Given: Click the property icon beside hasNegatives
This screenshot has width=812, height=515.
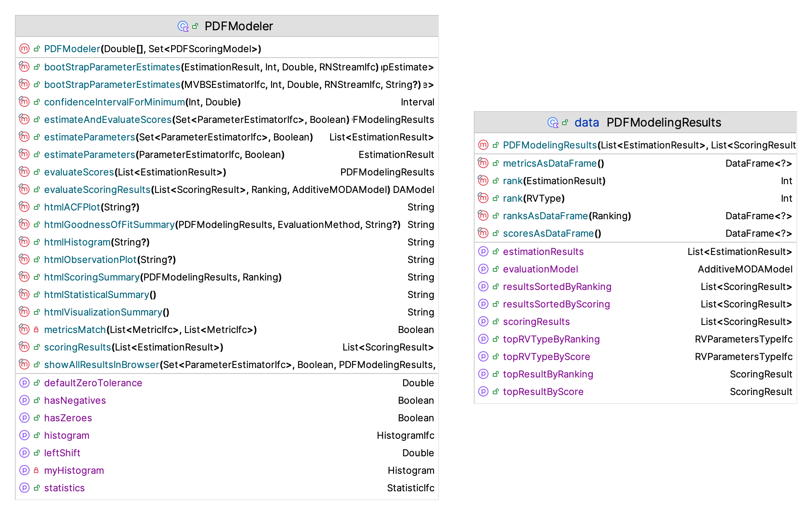Looking at the screenshot, I should (24, 400).
